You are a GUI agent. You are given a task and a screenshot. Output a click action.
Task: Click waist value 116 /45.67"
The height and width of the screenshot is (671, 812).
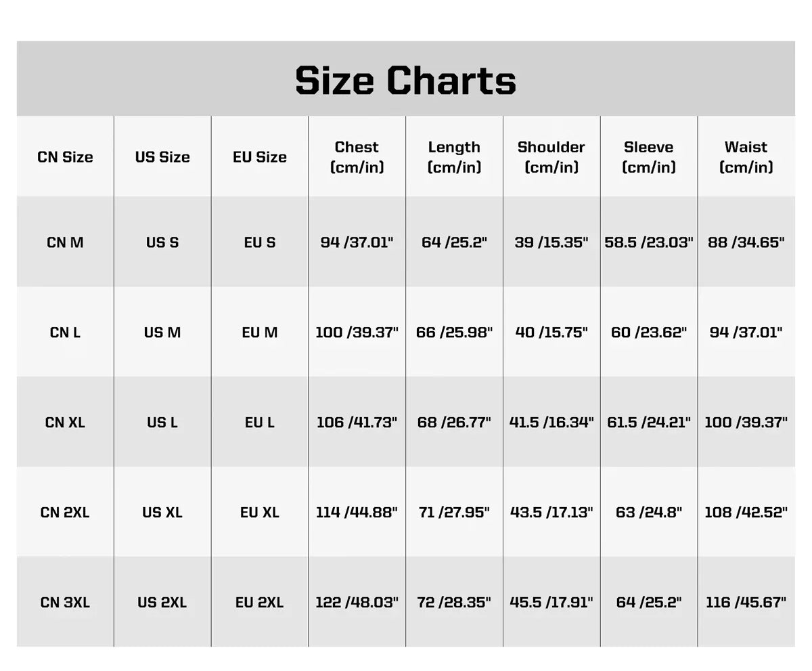click(746, 603)
